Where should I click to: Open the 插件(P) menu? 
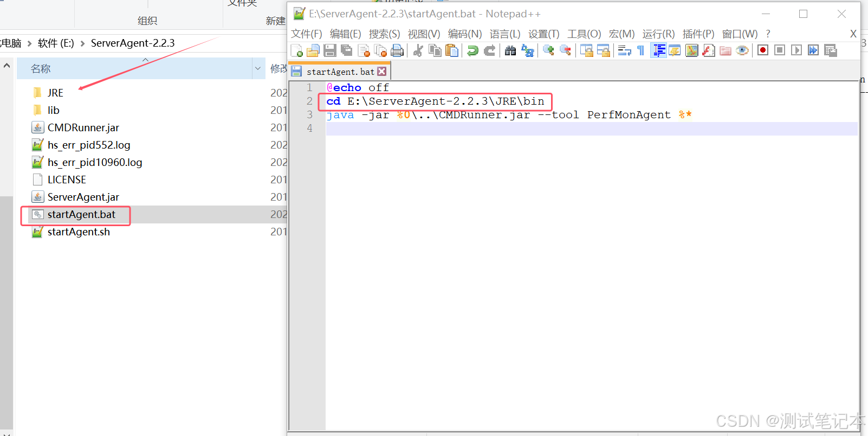click(x=698, y=34)
